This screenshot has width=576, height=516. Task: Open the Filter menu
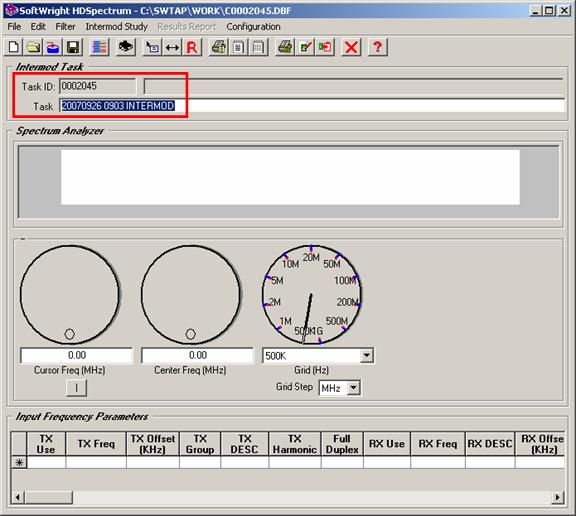coord(65,27)
